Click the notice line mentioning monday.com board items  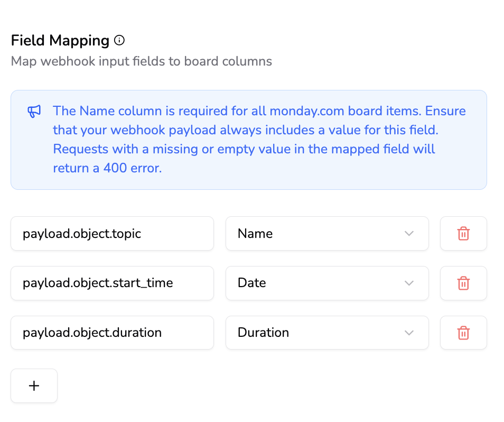pyautogui.click(x=259, y=111)
